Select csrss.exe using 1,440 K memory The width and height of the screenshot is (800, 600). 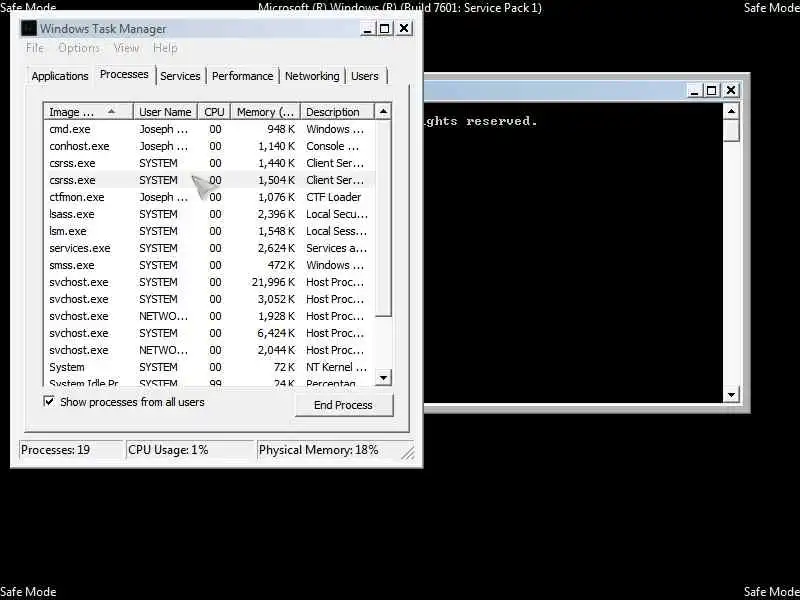[209, 163]
